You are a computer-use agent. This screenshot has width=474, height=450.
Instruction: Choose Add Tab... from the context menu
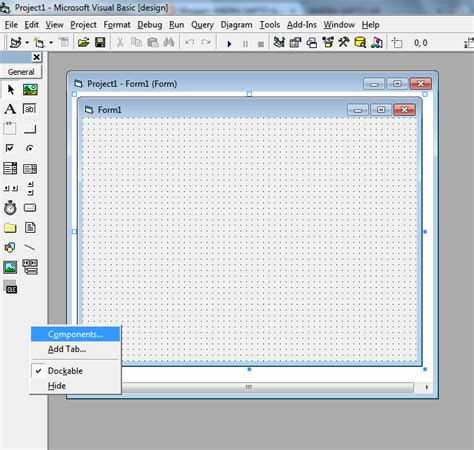(75, 349)
